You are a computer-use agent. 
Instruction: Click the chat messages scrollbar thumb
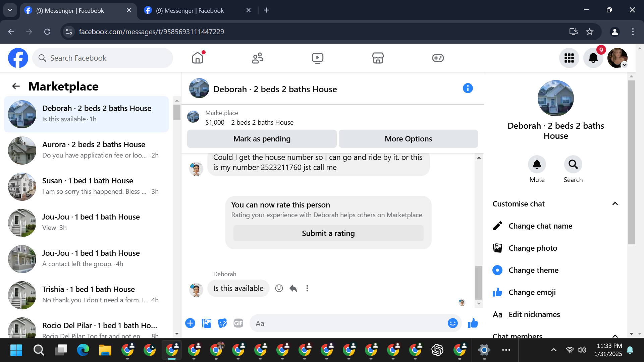point(479,283)
